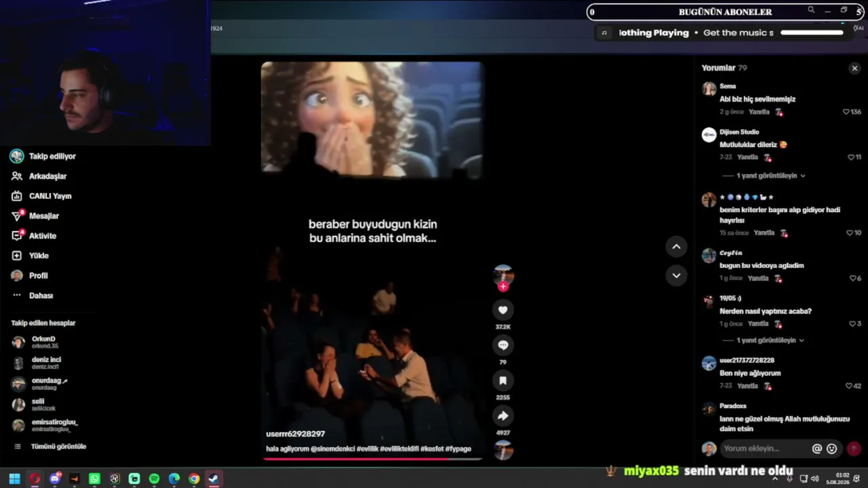Share the video using the arrow icon
The height and width of the screenshot is (488, 868).
[x=502, y=415]
